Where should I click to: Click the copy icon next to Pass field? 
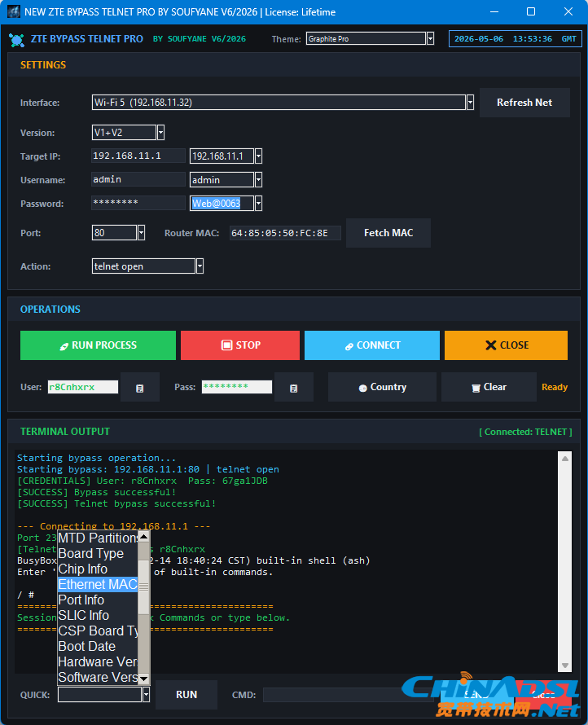click(x=293, y=388)
